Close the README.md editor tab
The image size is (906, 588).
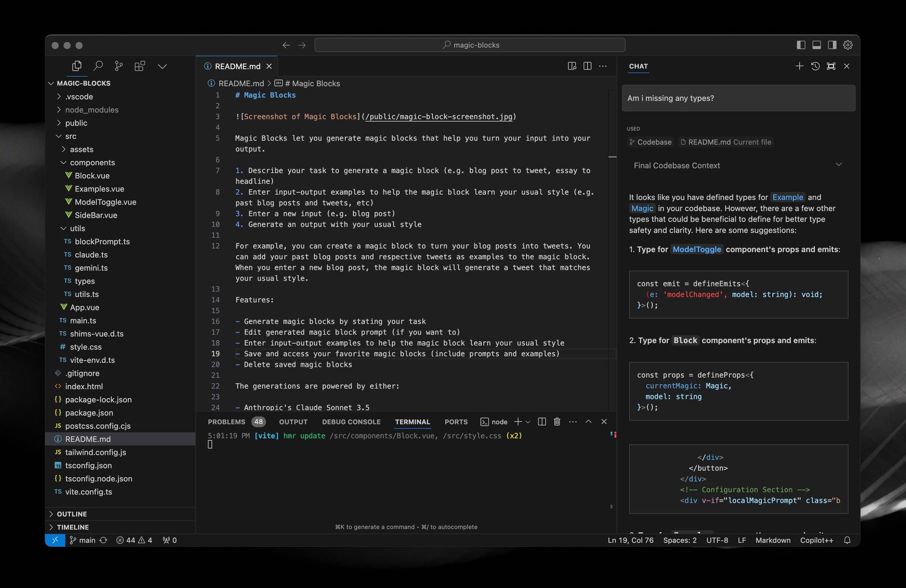(x=269, y=66)
